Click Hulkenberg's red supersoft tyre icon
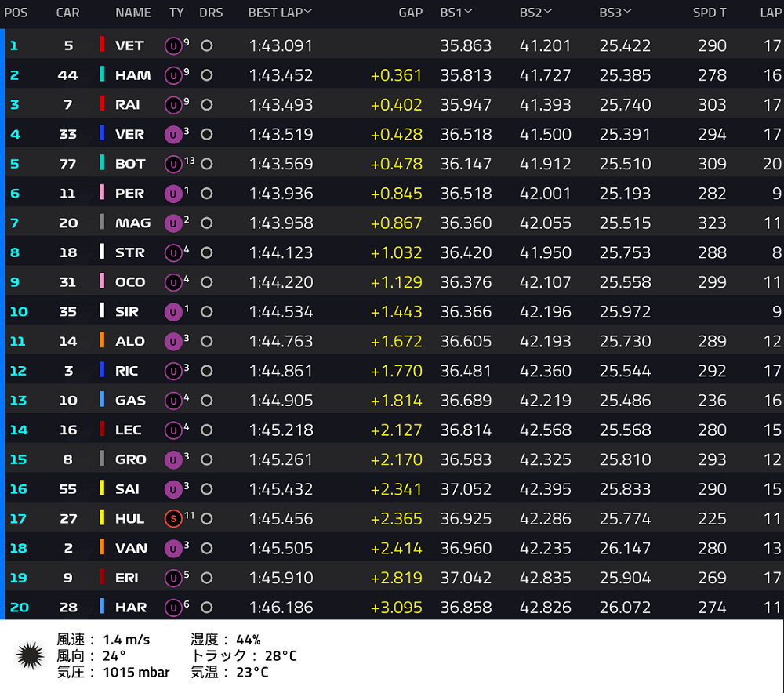This screenshot has width=784, height=693. (173, 519)
